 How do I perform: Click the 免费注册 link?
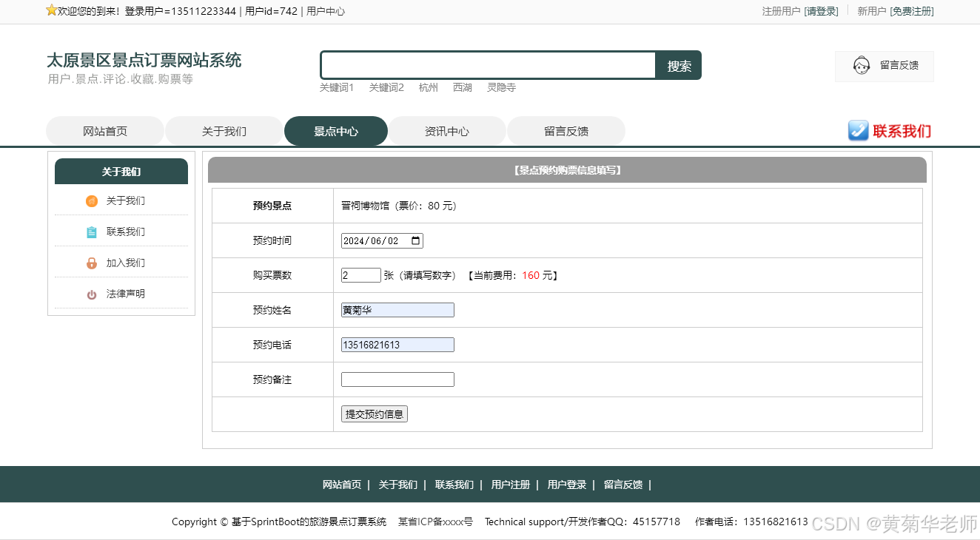912,11
